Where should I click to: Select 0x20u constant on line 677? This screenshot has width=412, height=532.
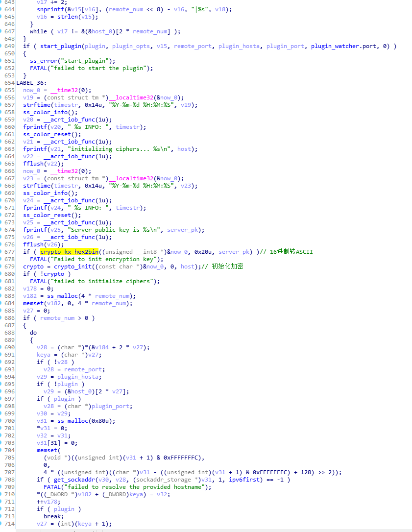click(203, 252)
